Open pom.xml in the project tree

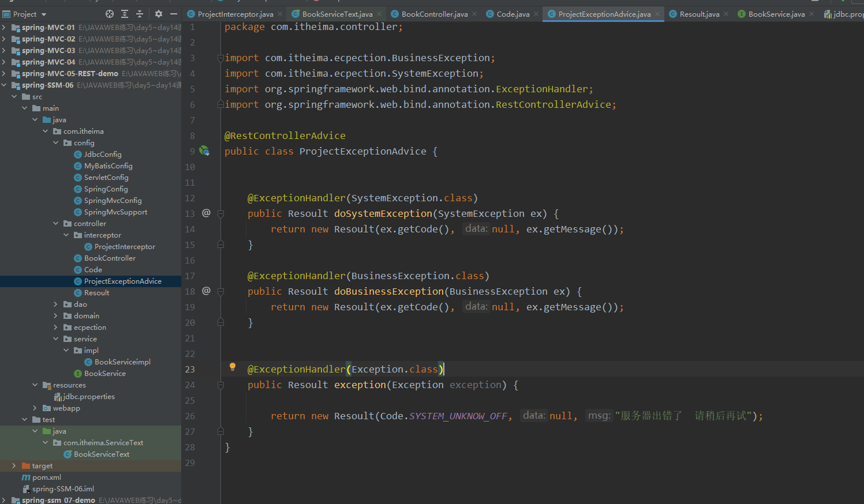click(x=46, y=477)
